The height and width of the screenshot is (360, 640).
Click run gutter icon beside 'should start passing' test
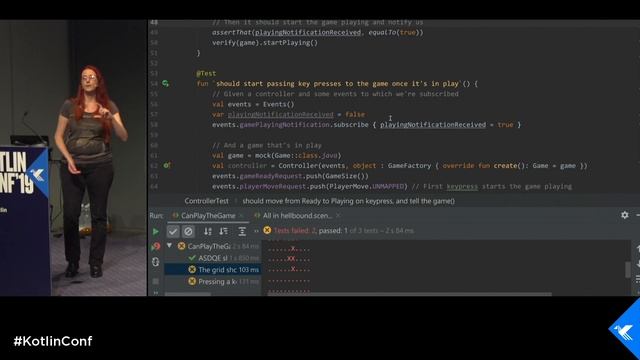[165, 84]
